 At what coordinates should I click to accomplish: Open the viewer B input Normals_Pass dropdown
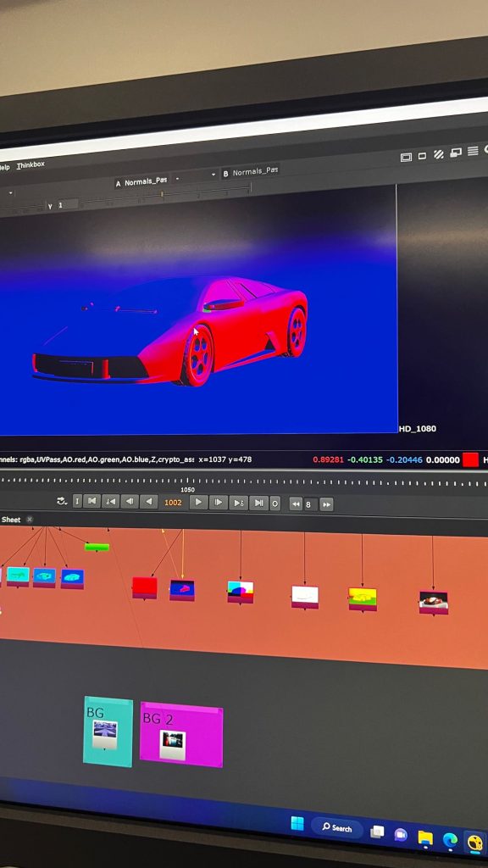coord(251,172)
